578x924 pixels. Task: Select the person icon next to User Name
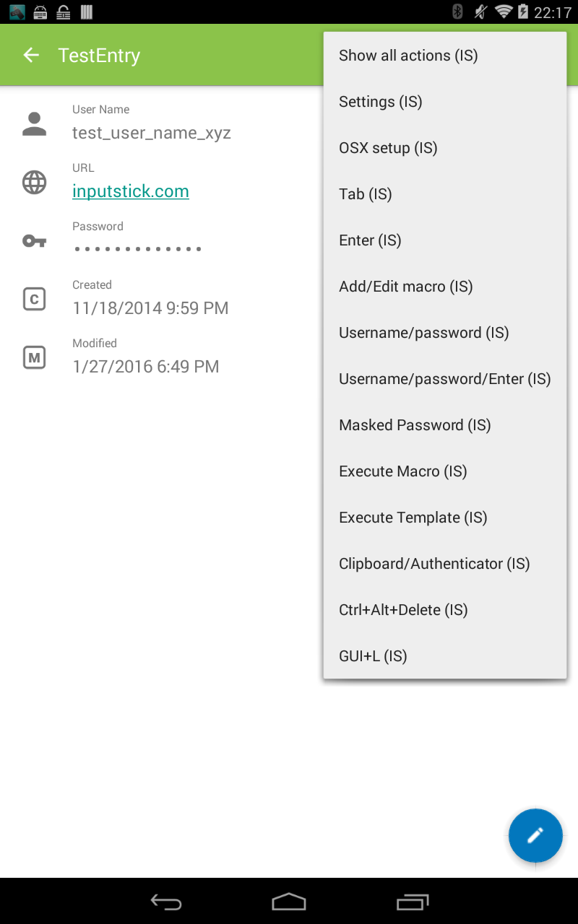[34, 123]
